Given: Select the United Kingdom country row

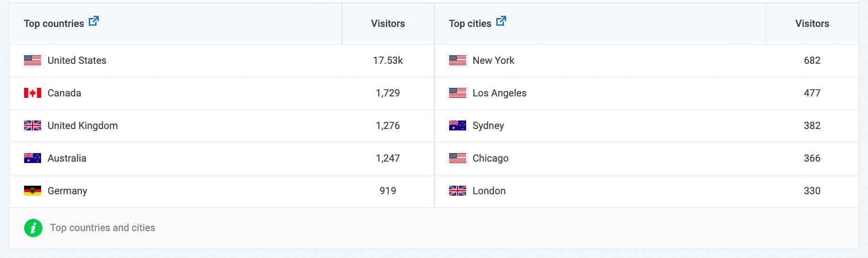Looking at the screenshot, I should pos(222,126).
